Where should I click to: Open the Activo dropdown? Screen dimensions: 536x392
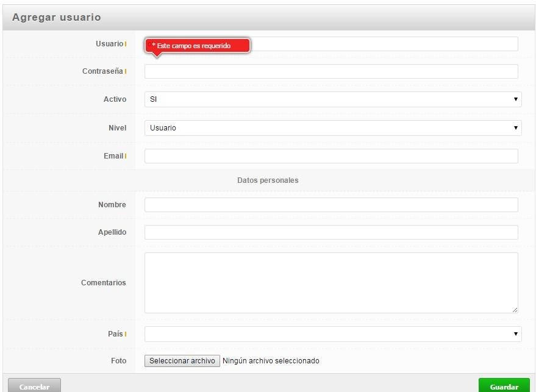point(331,99)
